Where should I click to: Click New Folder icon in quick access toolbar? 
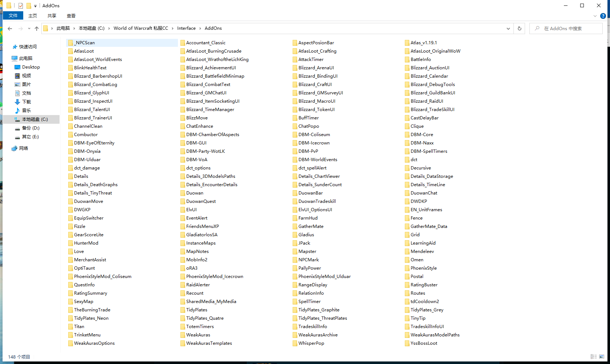click(x=29, y=6)
